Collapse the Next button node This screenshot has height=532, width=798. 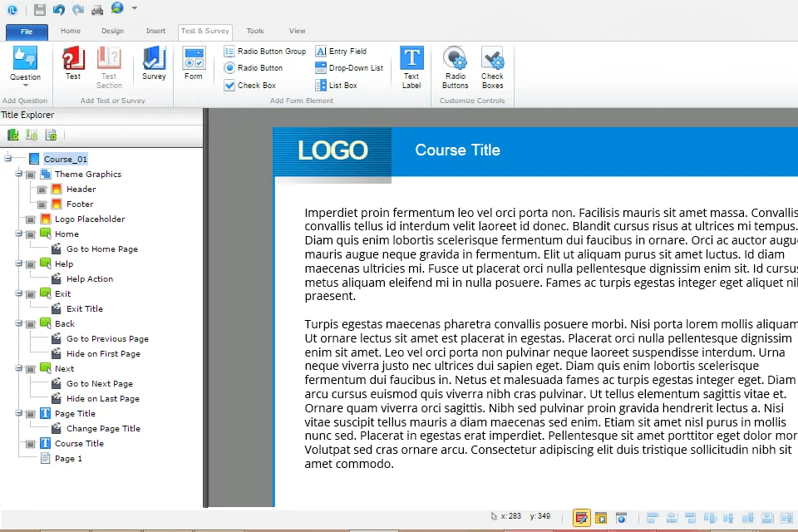tap(19, 368)
